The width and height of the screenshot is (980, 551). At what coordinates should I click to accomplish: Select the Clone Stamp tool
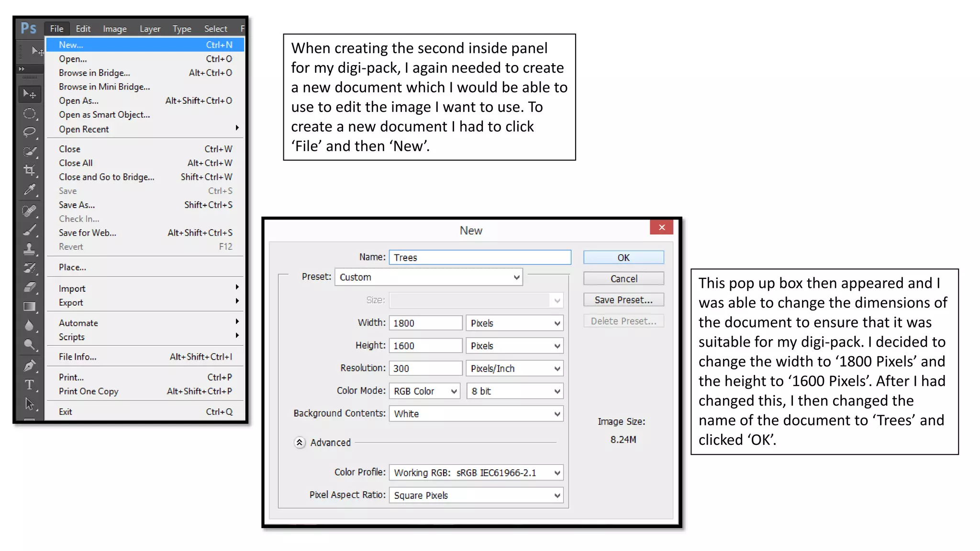30,249
